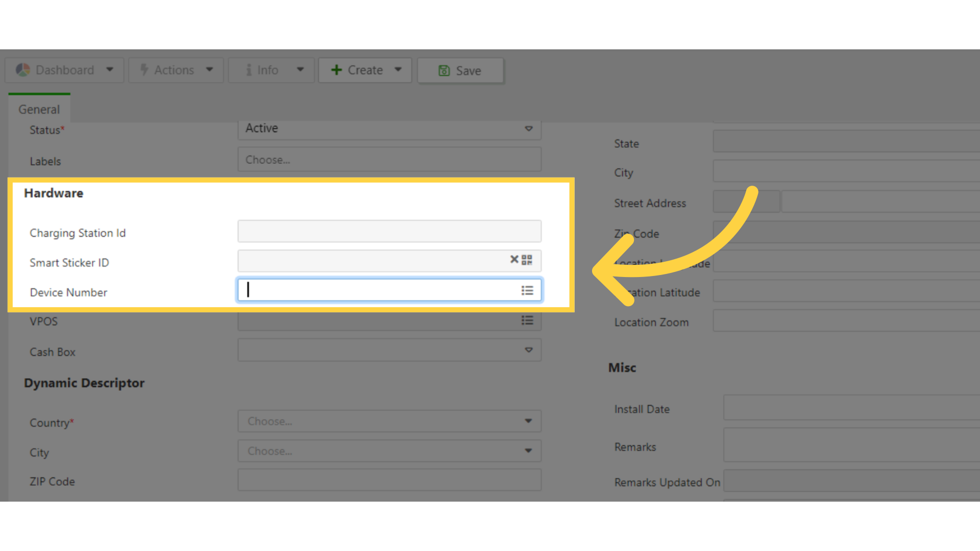Click the Labels Choose field
Screen dimensions: 980x551
[x=389, y=160]
